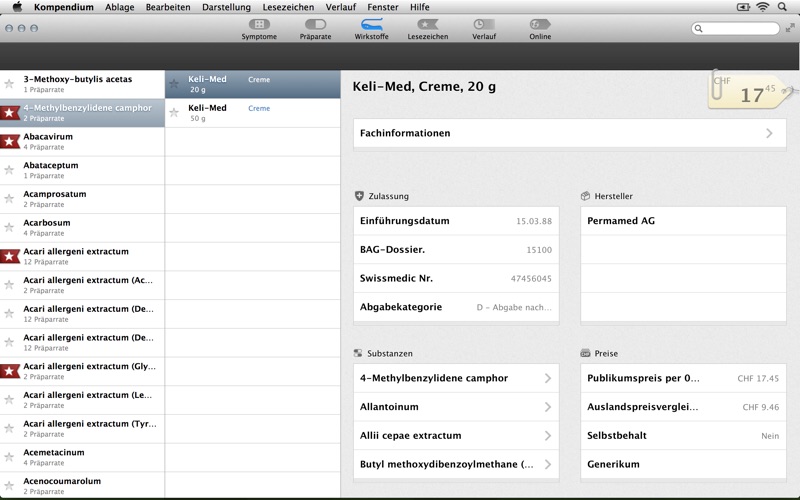
Task: Expand the Fachinformationen row chevron
Action: (x=769, y=133)
